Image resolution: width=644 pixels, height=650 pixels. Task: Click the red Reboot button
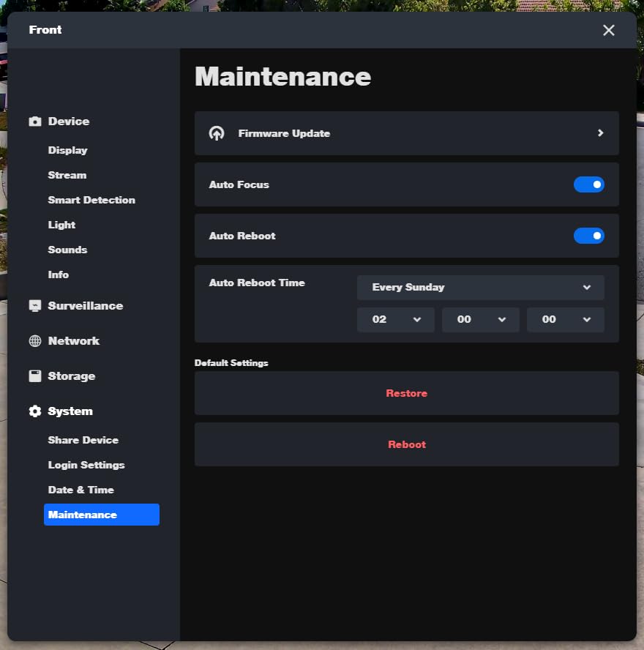coord(407,445)
